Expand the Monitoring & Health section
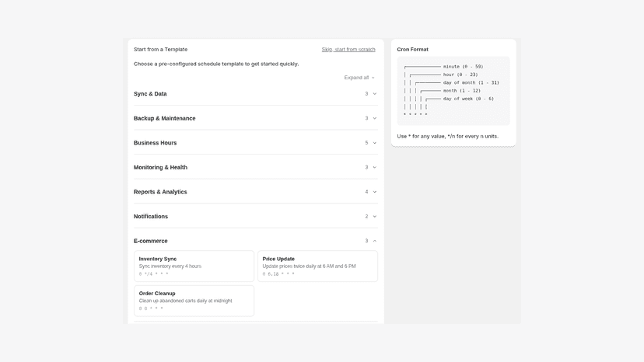Image resolution: width=644 pixels, height=362 pixels. pyautogui.click(x=255, y=168)
